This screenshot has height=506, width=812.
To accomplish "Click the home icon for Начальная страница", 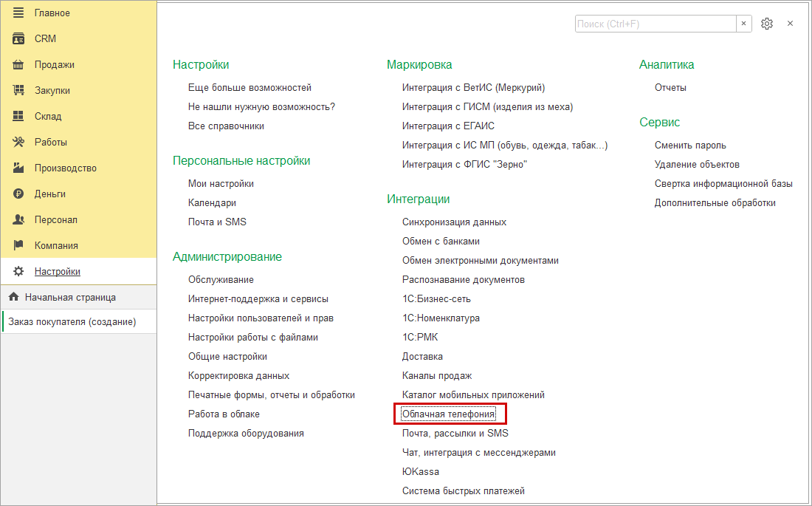I will pyautogui.click(x=13, y=297).
